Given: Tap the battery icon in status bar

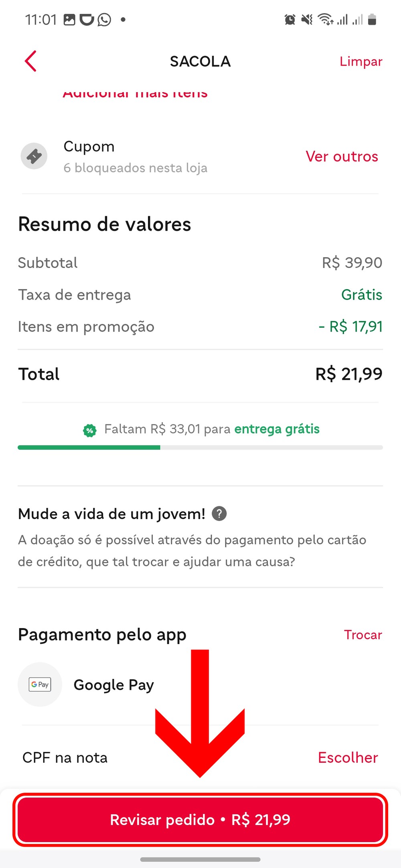Looking at the screenshot, I should pyautogui.click(x=372, y=19).
